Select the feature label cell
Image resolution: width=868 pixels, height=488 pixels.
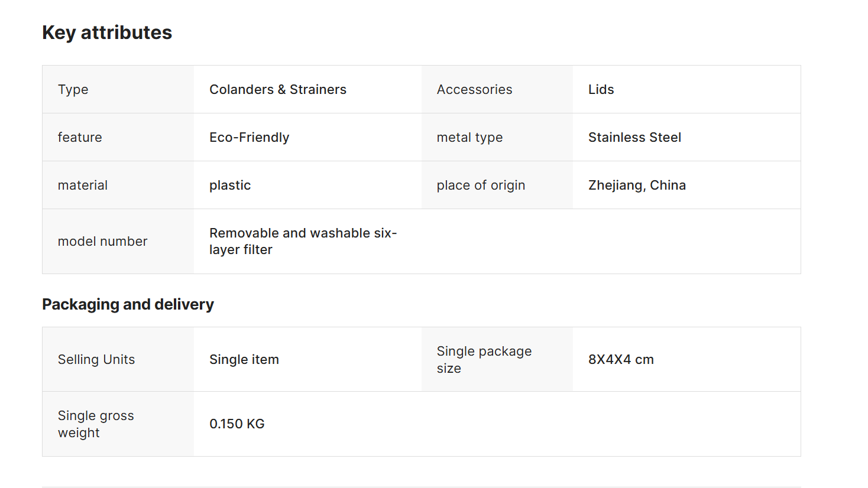pos(118,137)
